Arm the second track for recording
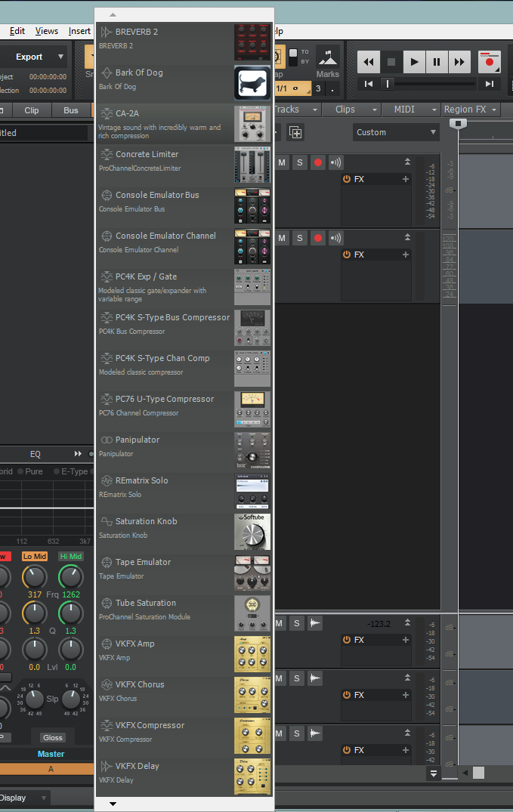The height and width of the screenshot is (812, 513). pyautogui.click(x=317, y=238)
